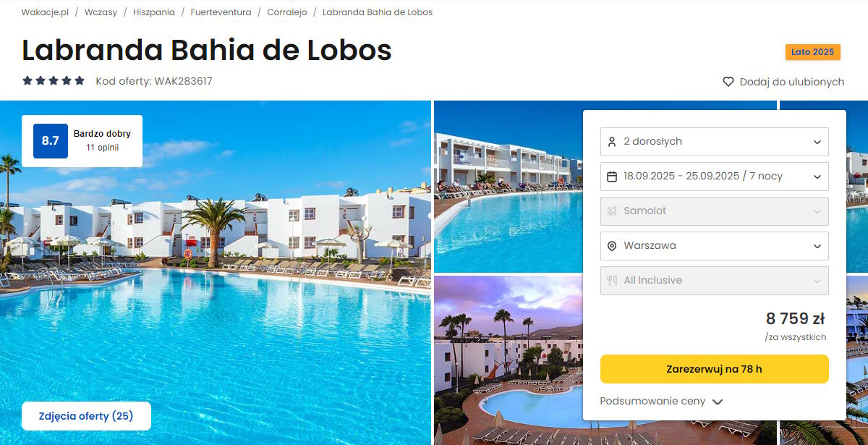
Task: Open Corralejo breadcrumb item
Action: (287, 12)
